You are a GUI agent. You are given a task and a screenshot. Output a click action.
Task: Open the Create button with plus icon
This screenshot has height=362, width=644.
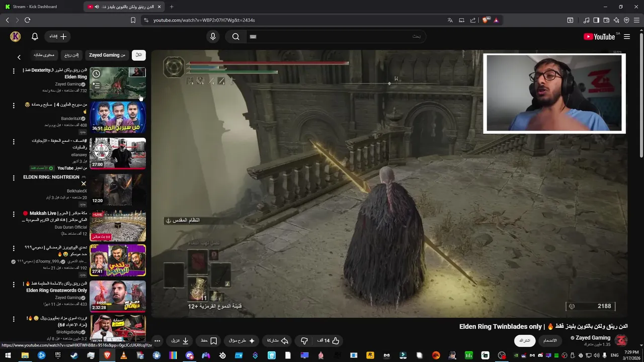coord(58,37)
